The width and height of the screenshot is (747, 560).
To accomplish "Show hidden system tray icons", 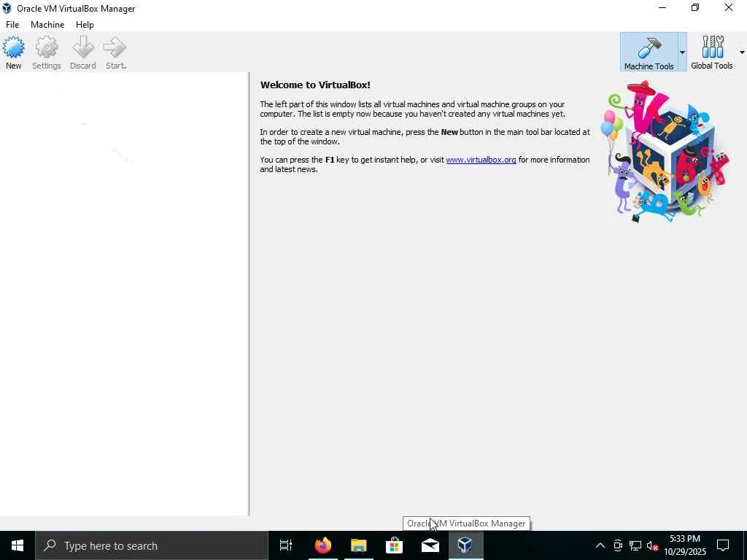I will tap(600, 545).
